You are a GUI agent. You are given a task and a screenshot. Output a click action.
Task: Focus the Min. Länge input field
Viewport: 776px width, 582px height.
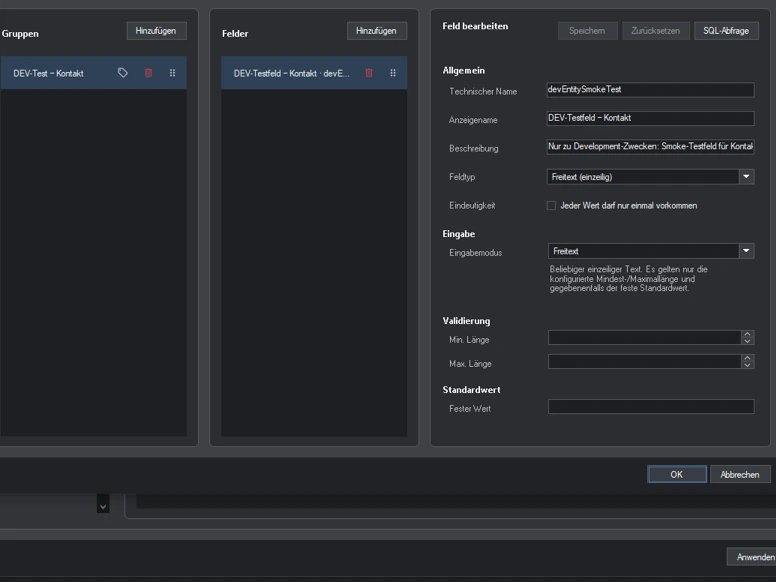point(644,338)
